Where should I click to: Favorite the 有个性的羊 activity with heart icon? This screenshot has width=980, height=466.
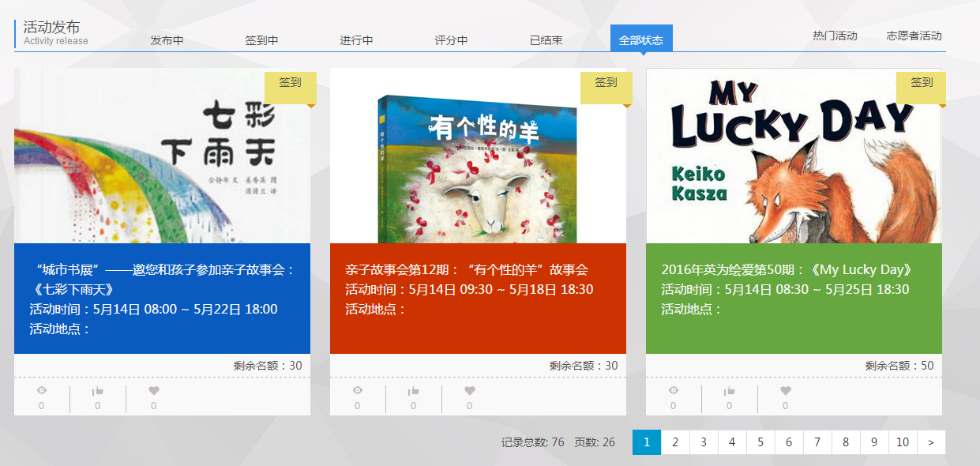[470, 390]
